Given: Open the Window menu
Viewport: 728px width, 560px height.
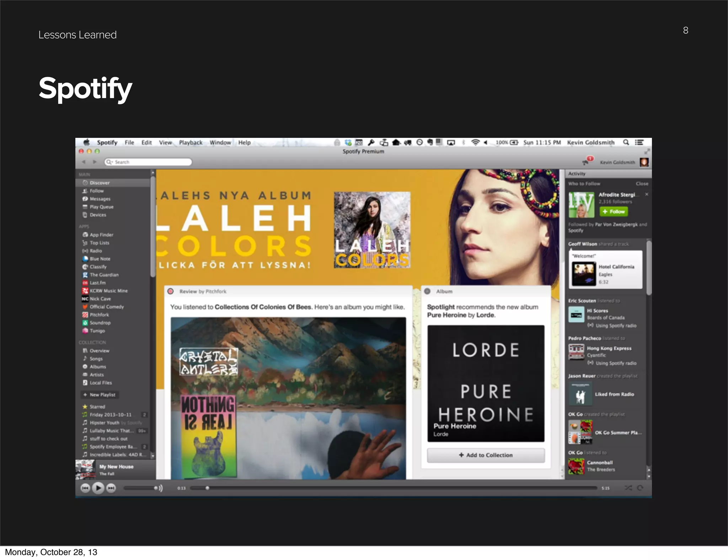Looking at the screenshot, I should (x=220, y=142).
